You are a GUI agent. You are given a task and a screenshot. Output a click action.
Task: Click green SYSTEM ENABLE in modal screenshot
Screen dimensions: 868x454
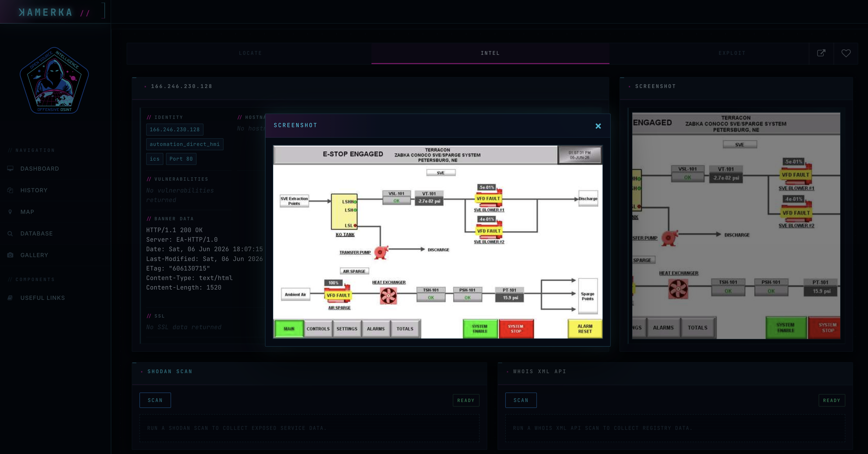pyautogui.click(x=480, y=329)
